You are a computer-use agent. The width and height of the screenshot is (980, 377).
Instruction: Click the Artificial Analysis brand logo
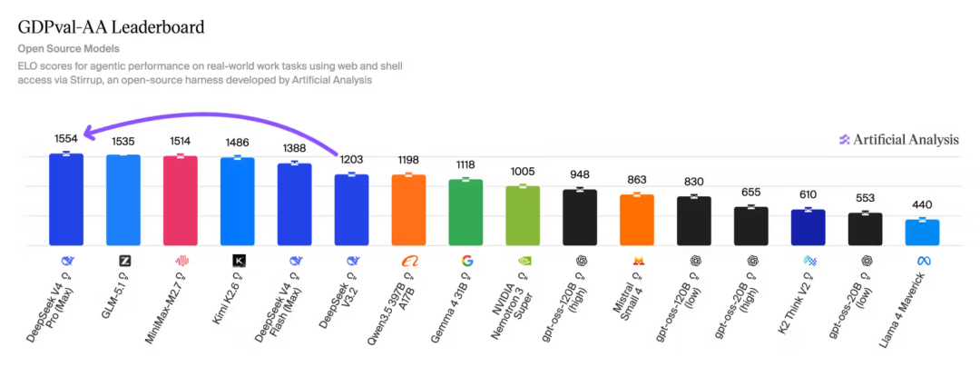[898, 140]
